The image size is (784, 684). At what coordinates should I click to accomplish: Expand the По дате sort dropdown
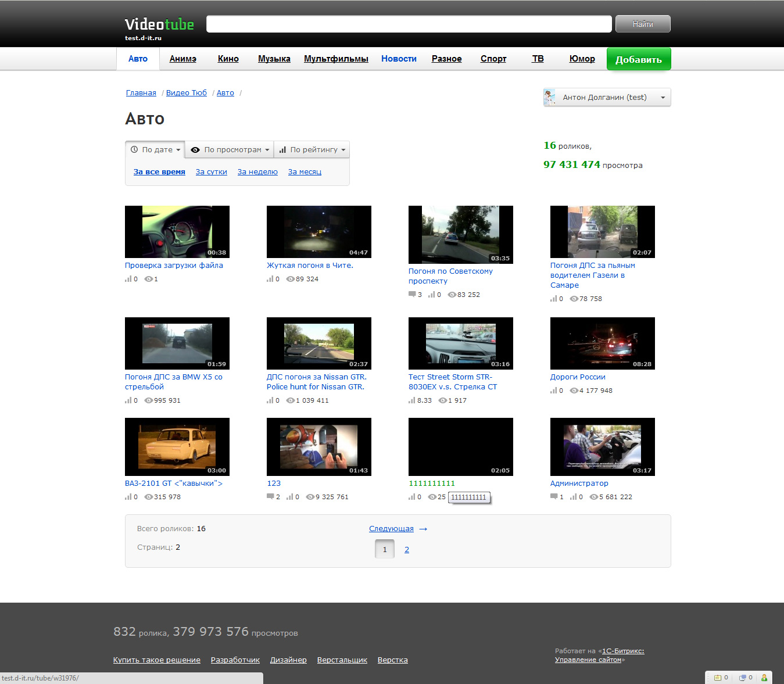coord(155,150)
